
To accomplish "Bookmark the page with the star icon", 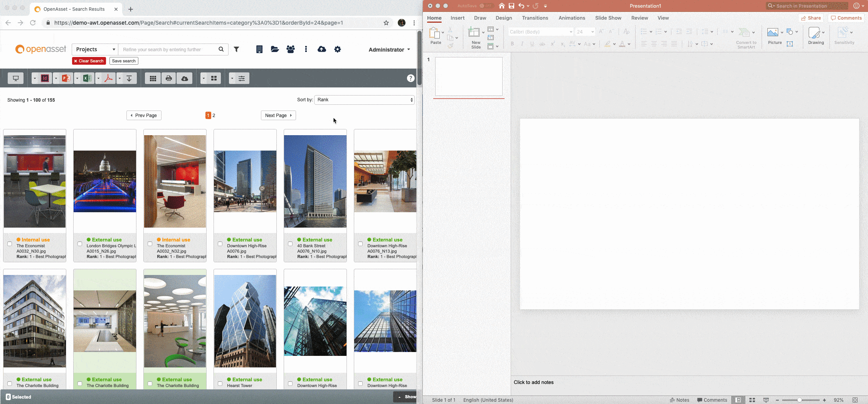I will pos(386,23).
